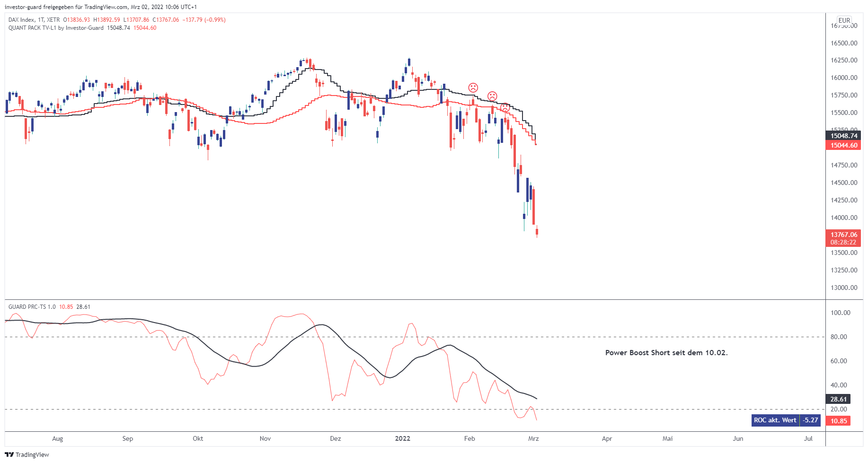
Task: Select the DAX Index, 1T, XETR legend title
Action: [34, 20]
